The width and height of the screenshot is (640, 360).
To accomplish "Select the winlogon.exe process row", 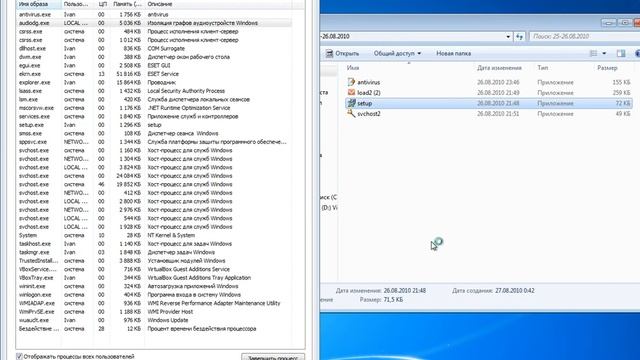I will pyautogui.click(x=154, y=295).
